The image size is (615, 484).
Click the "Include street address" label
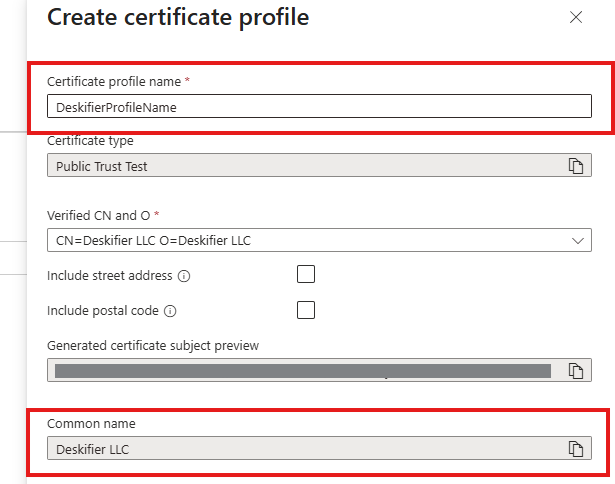click(109, 276)
